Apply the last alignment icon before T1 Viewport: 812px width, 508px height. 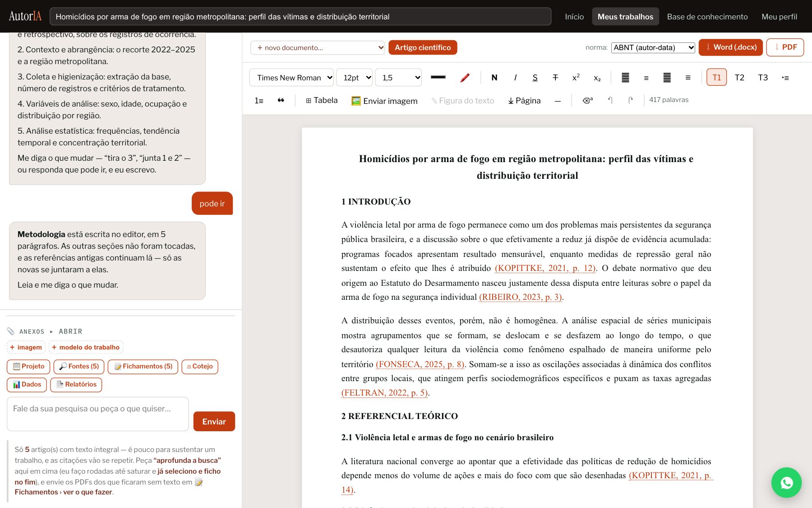click(687, 78)
